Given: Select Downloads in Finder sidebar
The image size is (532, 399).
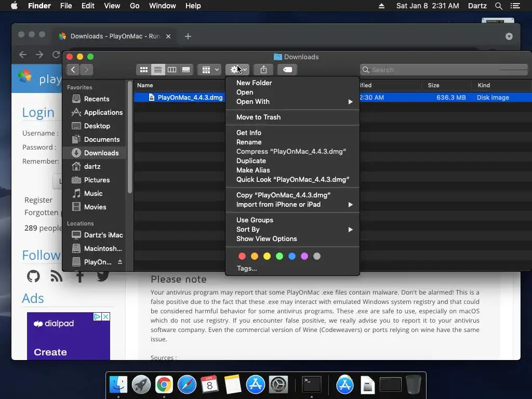Looking at the screenshot, I should (x=95, y=153).
